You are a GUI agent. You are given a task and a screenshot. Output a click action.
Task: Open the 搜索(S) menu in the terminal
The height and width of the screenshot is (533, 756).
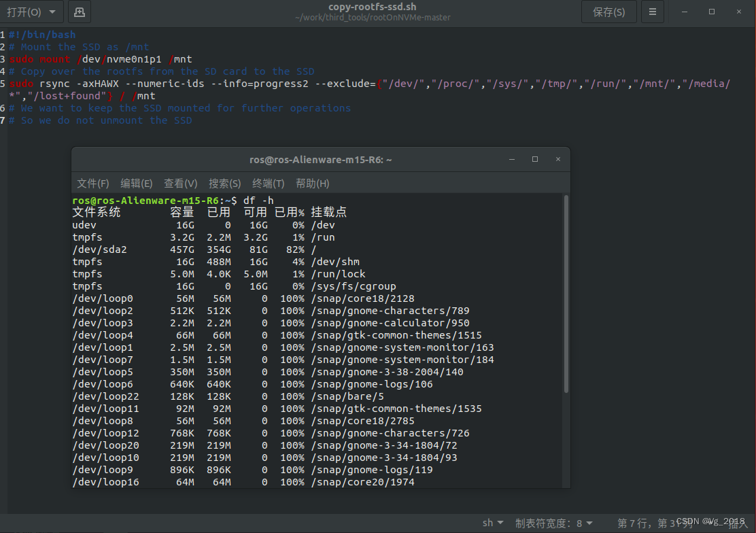[224, 183]
